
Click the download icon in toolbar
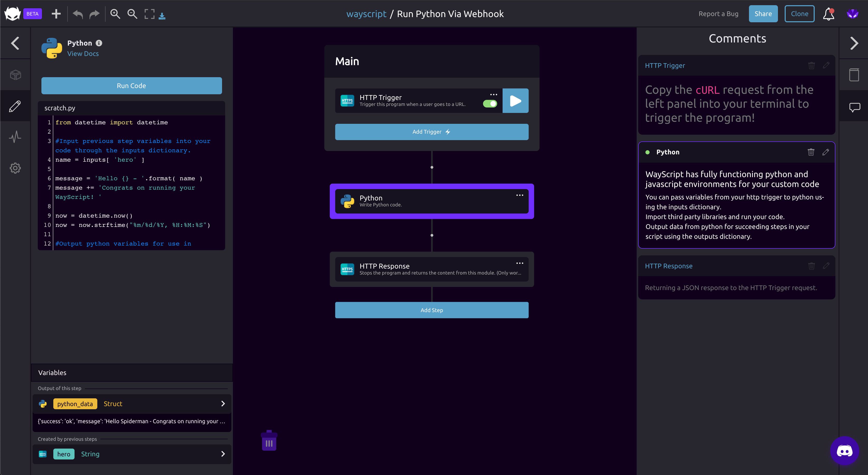point(162,16)
